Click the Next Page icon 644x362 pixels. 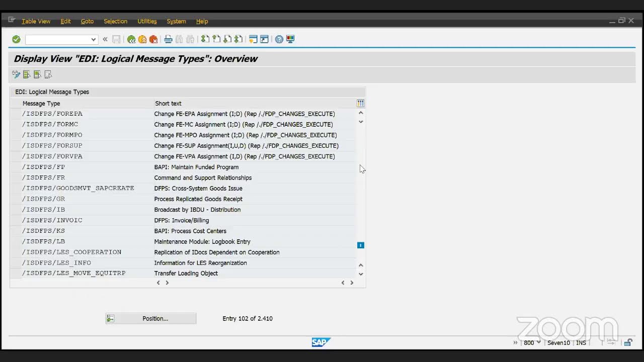click(x=227, y=39)
